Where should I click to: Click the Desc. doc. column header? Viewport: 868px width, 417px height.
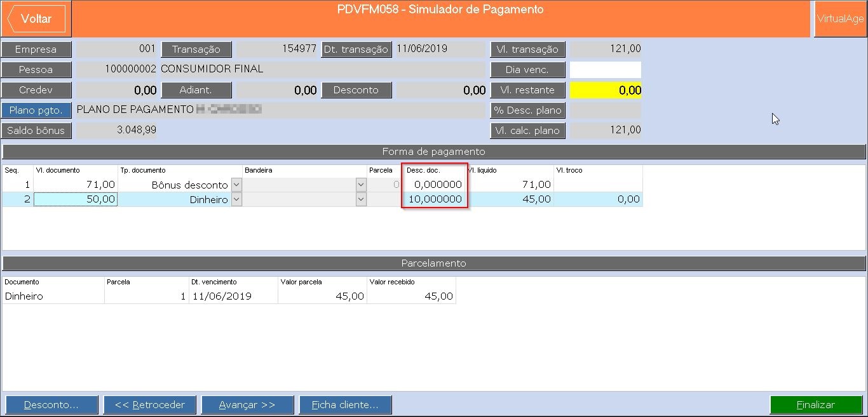click(x=423, y=171)
